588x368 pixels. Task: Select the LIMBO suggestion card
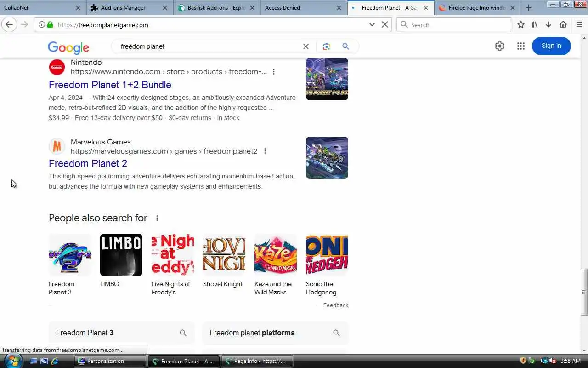pyautogui.click(x=121, y=261)
